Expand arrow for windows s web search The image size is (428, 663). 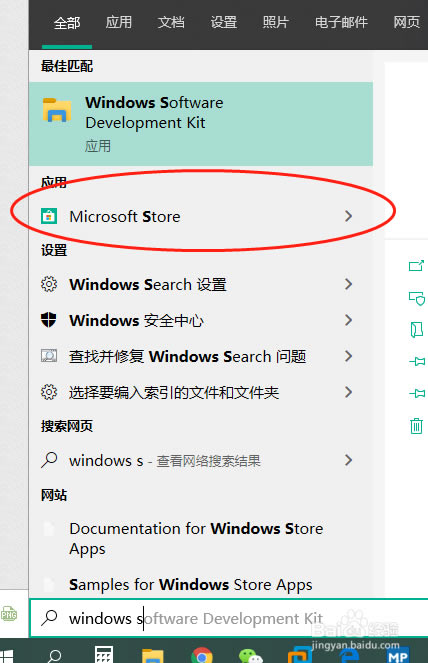click(x=348, y=460)
